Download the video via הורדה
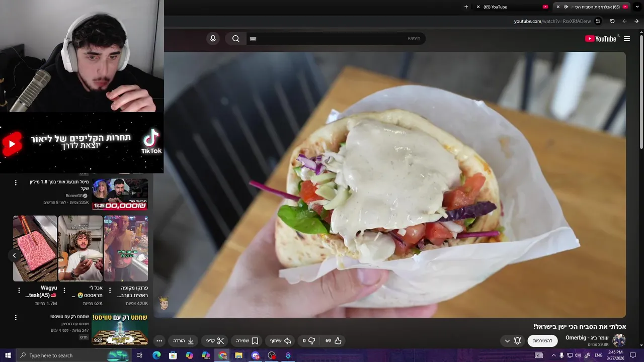Viewport: 644px width, 362px height. point(184,340)
